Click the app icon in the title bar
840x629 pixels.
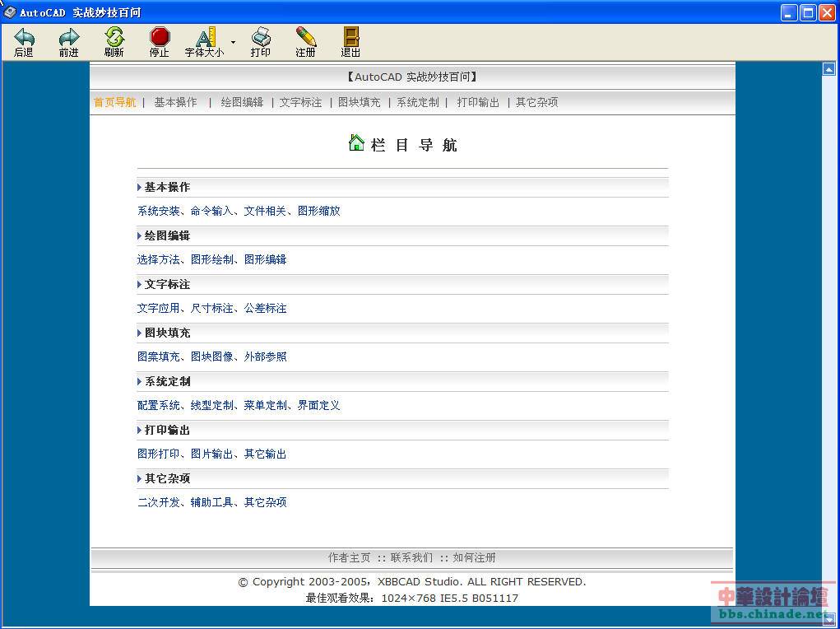9,12
